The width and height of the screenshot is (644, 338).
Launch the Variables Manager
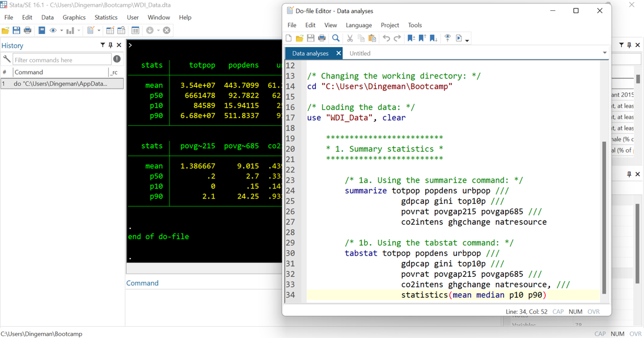tap(135, 31)
